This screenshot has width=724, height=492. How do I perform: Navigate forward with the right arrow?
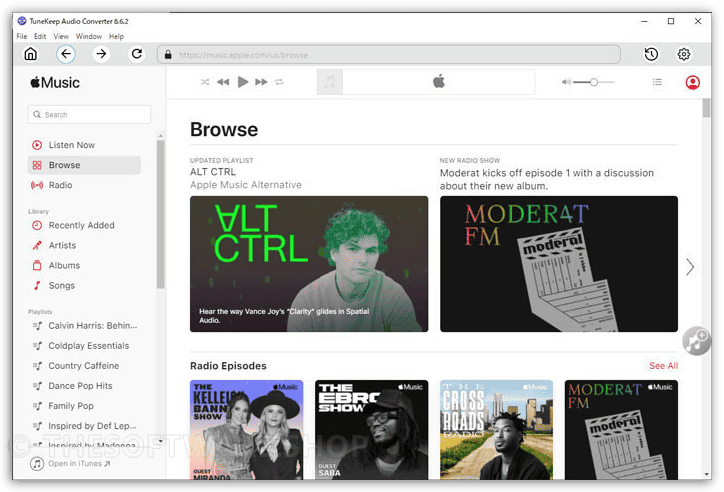[x=101, y=54]
